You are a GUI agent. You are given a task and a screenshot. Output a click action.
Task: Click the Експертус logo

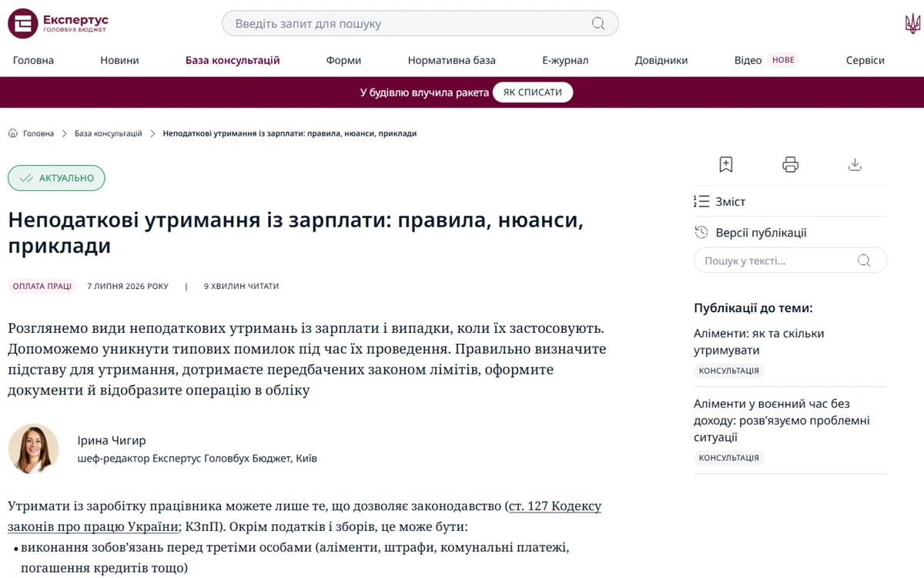click(x=58, y=23)
